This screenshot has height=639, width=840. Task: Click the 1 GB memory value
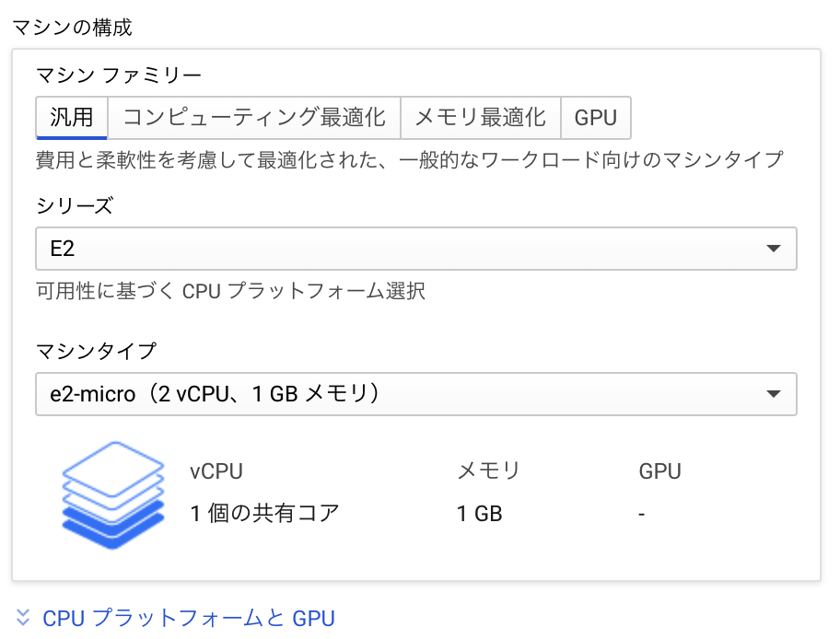[x=476, y=514]
